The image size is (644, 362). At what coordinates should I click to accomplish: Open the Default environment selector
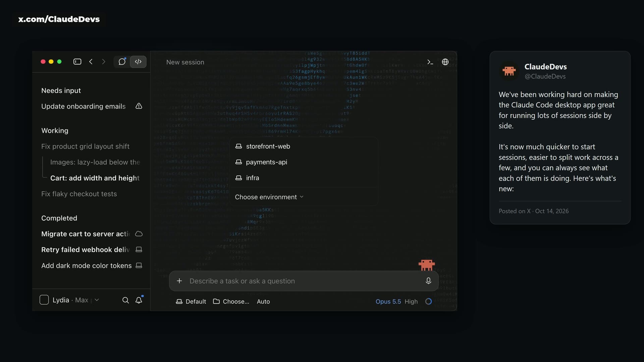pyautogui.click(x=191, y=302)
